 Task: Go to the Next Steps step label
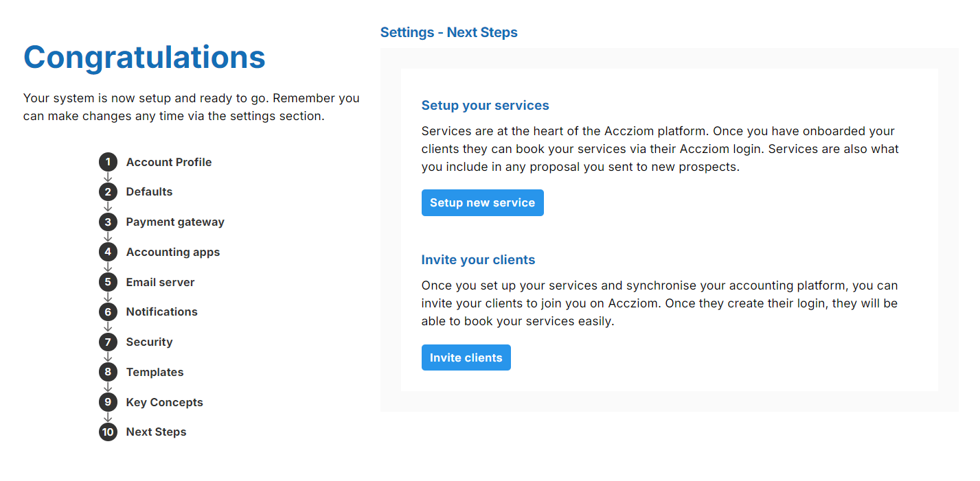pos(156,432)
